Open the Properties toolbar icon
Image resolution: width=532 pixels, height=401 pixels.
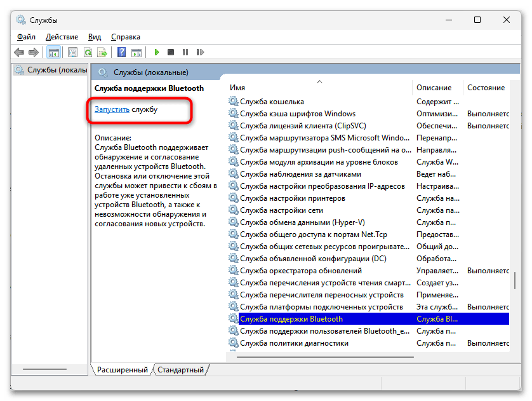72,52
